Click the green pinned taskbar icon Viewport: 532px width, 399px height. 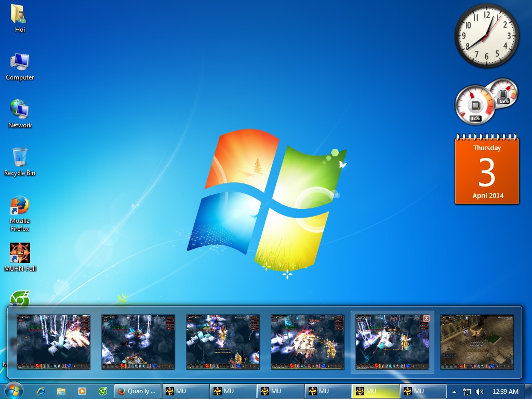[102, 391]
